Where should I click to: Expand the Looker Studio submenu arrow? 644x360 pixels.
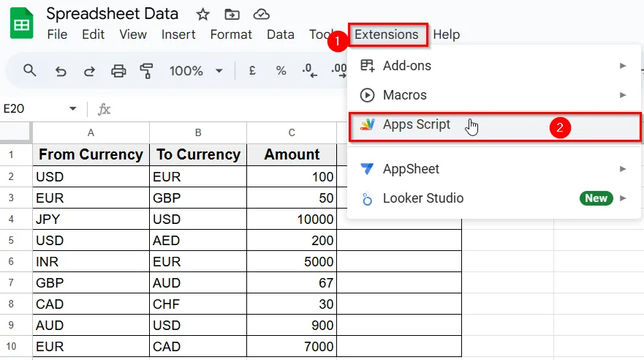click(x=623, y=198)
